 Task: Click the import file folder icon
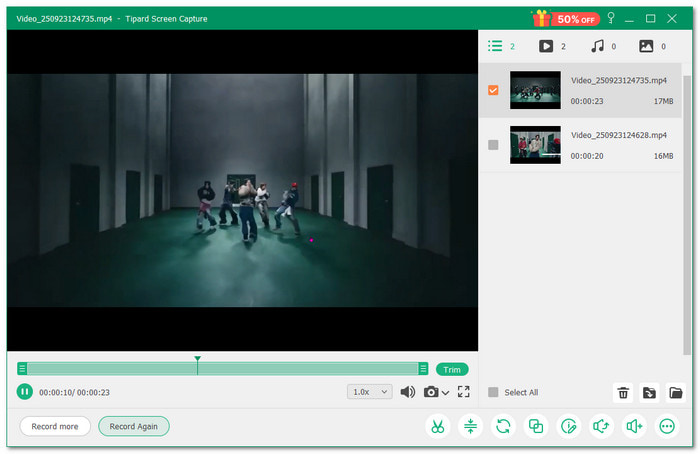(649, 393)
